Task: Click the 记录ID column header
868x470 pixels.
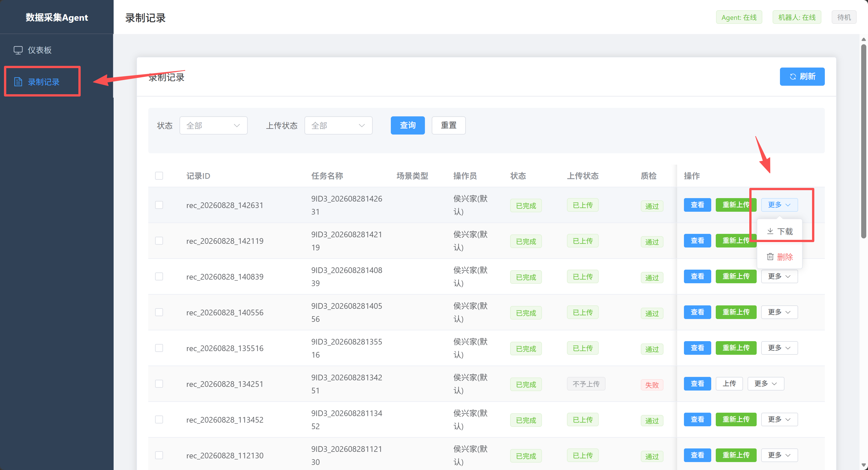Action: tap(198, 176)
